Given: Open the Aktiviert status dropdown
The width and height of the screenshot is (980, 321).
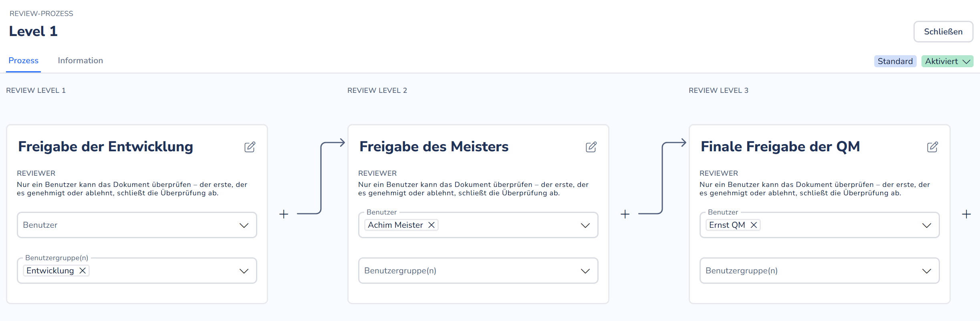Looking at the screenshot, I should click(947, 61).
